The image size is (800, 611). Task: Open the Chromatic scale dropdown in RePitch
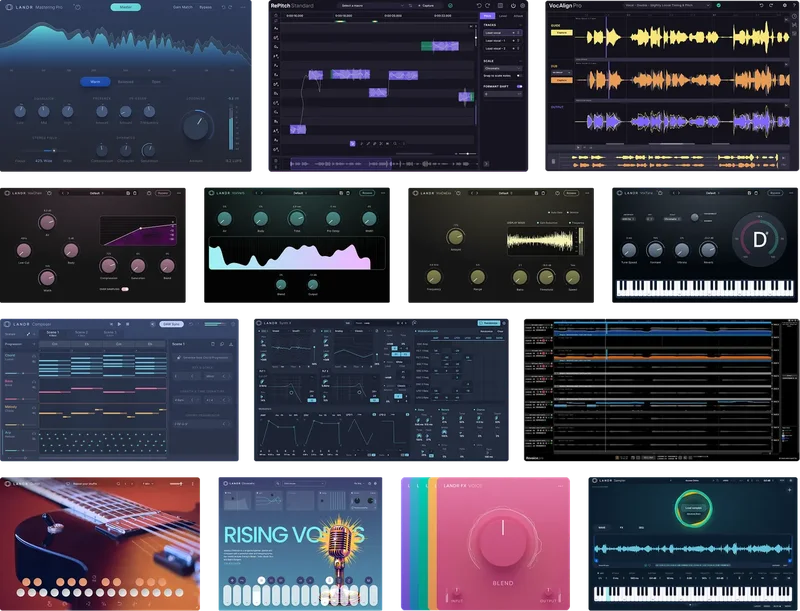pyautogui.click(x=503, y=68)
